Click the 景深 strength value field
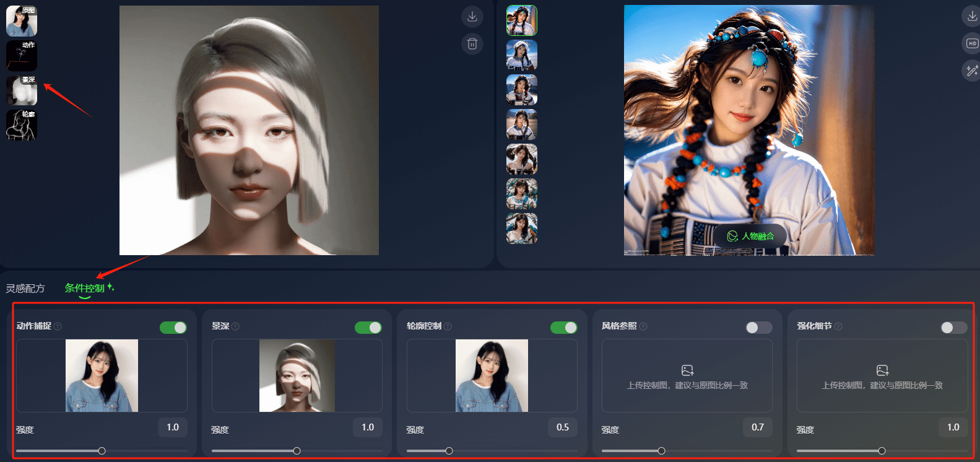 click(368, 427)
